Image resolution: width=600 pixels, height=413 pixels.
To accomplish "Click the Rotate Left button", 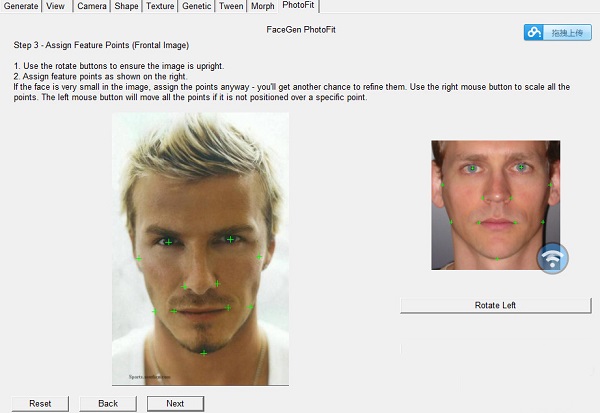I will coord(496,305).
